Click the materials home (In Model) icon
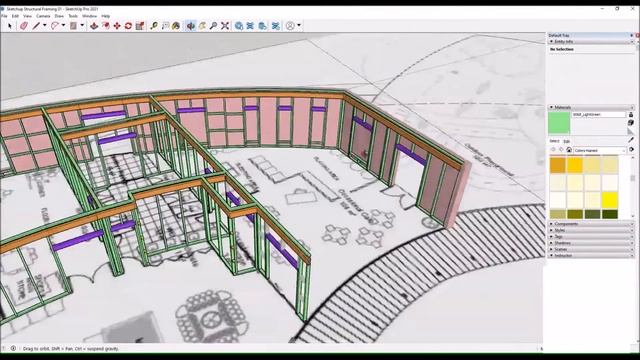 click(x=569, y=150)
